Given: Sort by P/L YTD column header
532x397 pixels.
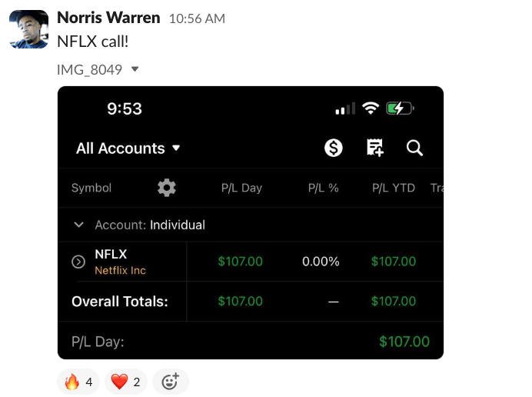Looking at the screenshot, I should click(x=394, y=188).
